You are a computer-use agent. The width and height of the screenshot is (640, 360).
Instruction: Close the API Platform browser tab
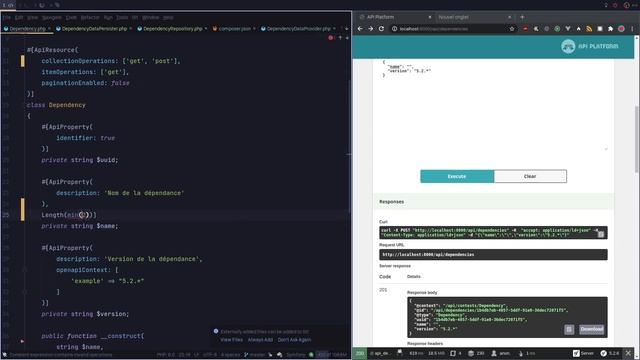pos(430,17)
